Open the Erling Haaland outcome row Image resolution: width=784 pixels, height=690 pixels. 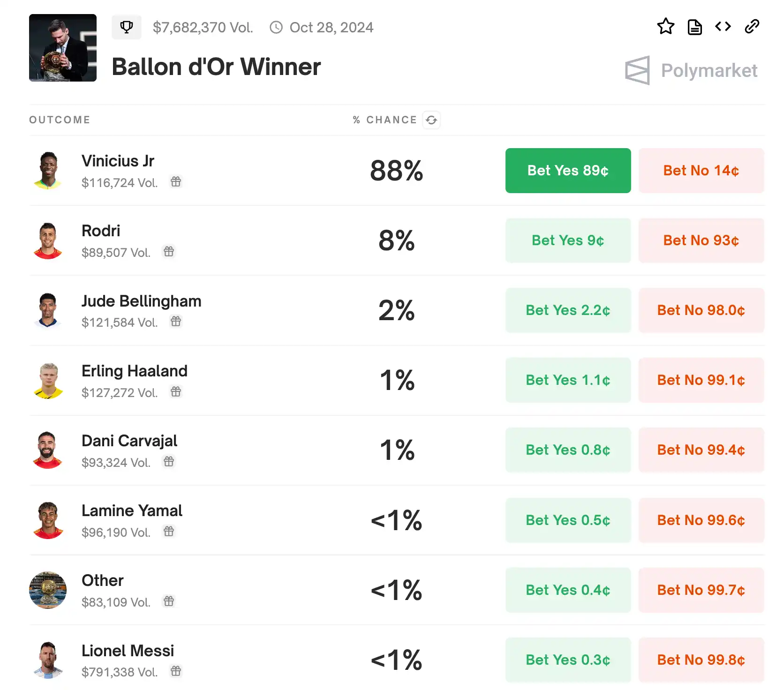click(x=135, y=371)
